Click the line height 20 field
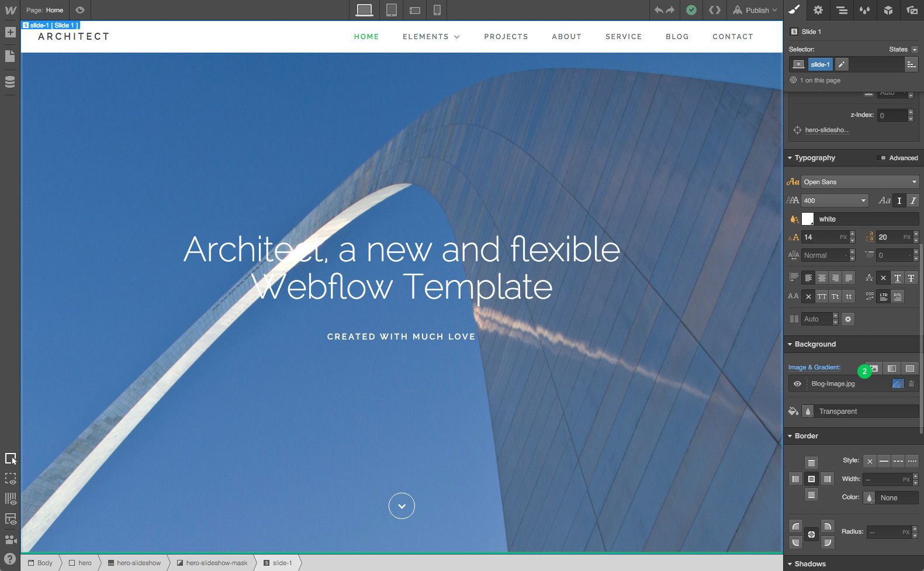Screen dimensions: 924x571 coord(894,237)
